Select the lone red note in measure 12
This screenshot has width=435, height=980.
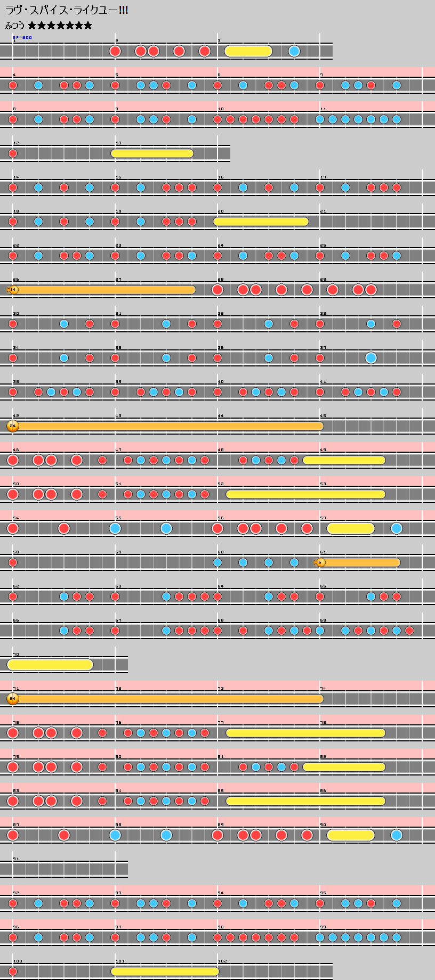[x=13, y=153]
